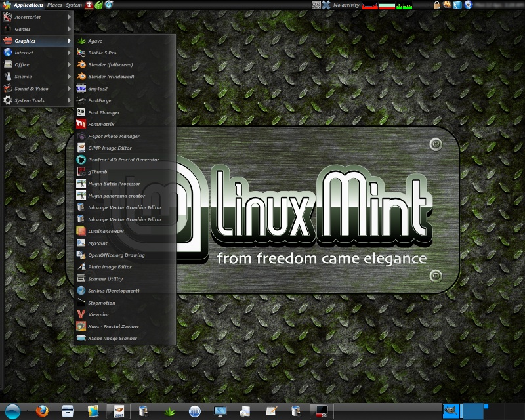Viewport: 525px width, 420px height.
Task: Open the red system monitor graph
Action: pos(370,5)
